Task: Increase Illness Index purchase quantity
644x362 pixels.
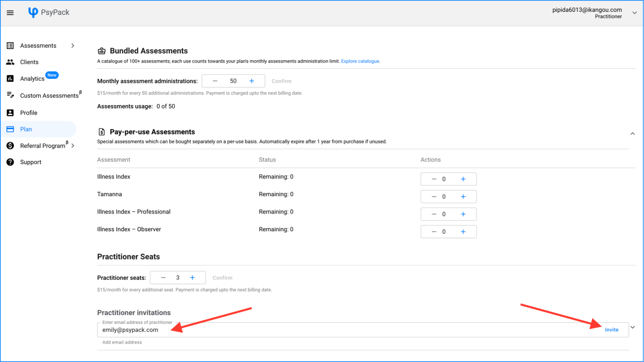Action: point(463,179)
